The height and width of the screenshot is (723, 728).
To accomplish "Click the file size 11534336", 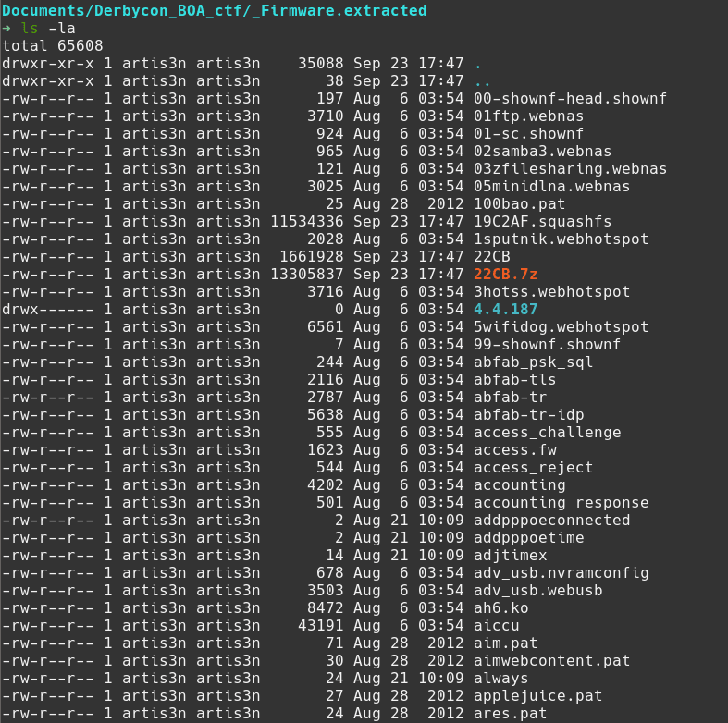I will [307, 222].
